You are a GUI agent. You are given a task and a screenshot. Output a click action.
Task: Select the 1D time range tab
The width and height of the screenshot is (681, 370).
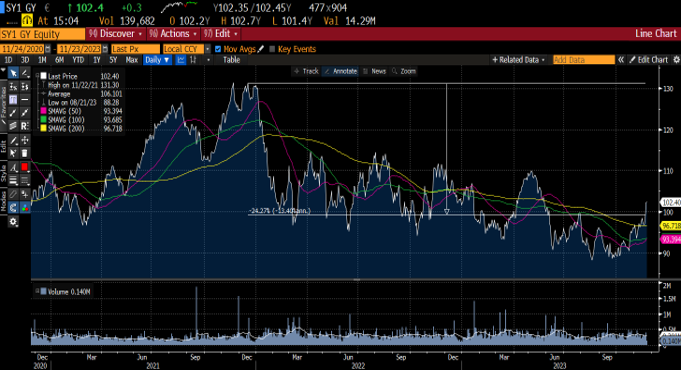(x=8, y=60)
